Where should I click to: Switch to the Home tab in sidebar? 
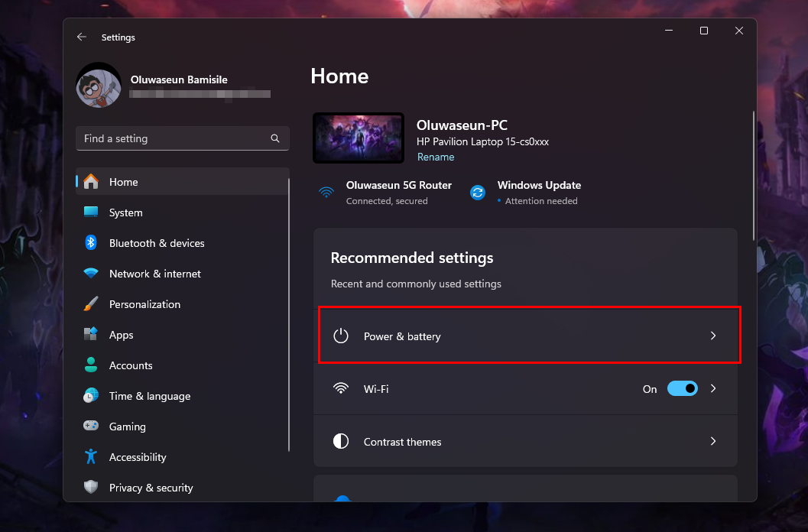pos(125,182)
